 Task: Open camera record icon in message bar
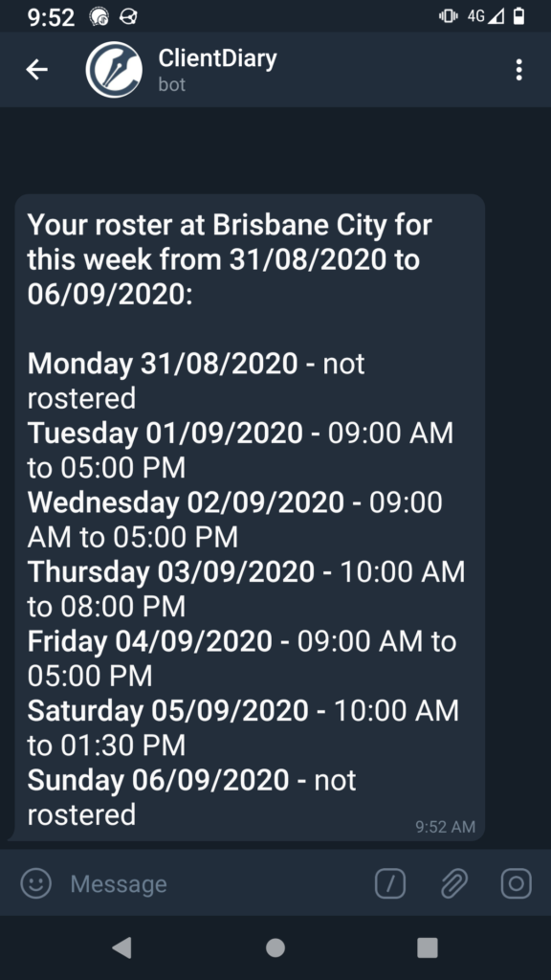(x=517, y=883)
